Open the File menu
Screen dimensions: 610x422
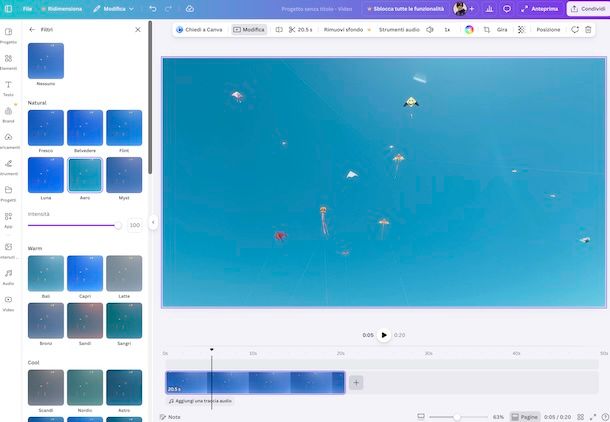click(27, 8)
